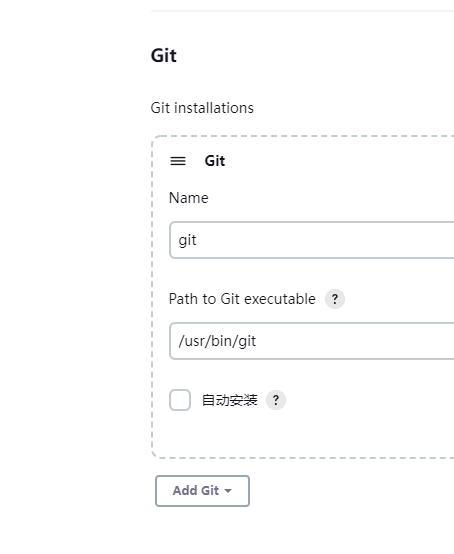Focus the Name input containing git

click(312, 240)
